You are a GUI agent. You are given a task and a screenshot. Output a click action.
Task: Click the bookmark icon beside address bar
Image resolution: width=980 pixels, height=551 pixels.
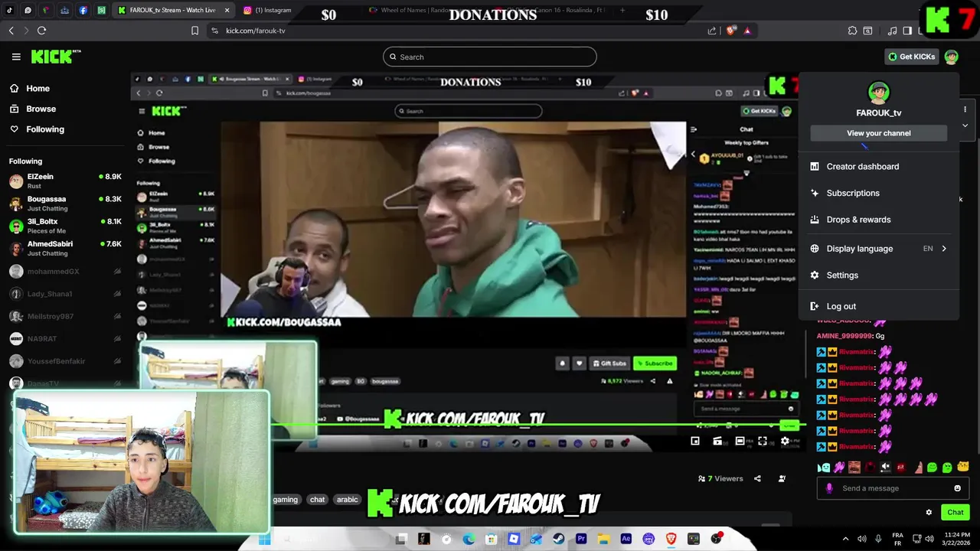(194, 31)
